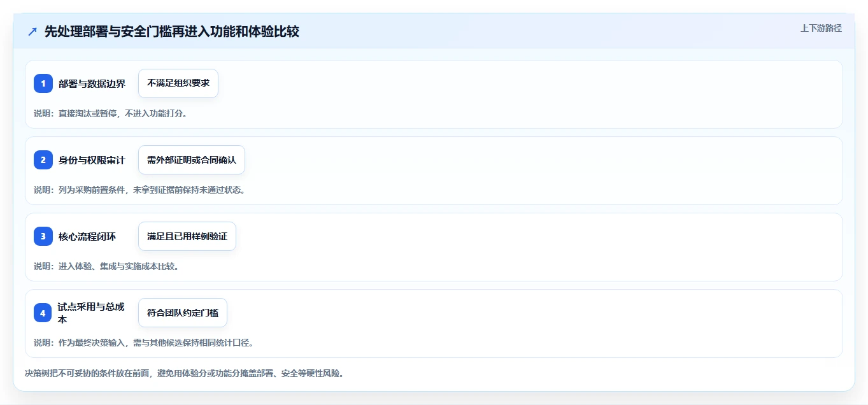Viewport: 868px width, 405px height.
Task: Click the arrow icon beside the header title
Action: pyautogui.click(x=32, y=31)
